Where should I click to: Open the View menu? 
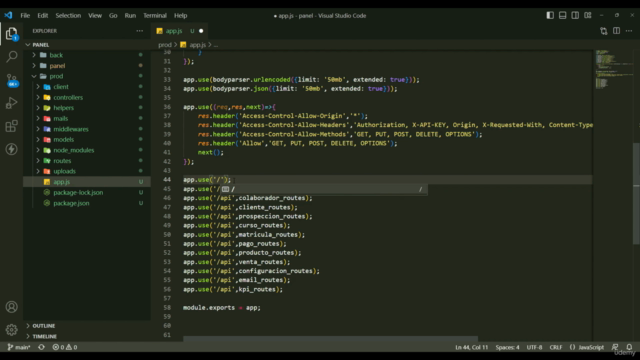click(95, 16)
